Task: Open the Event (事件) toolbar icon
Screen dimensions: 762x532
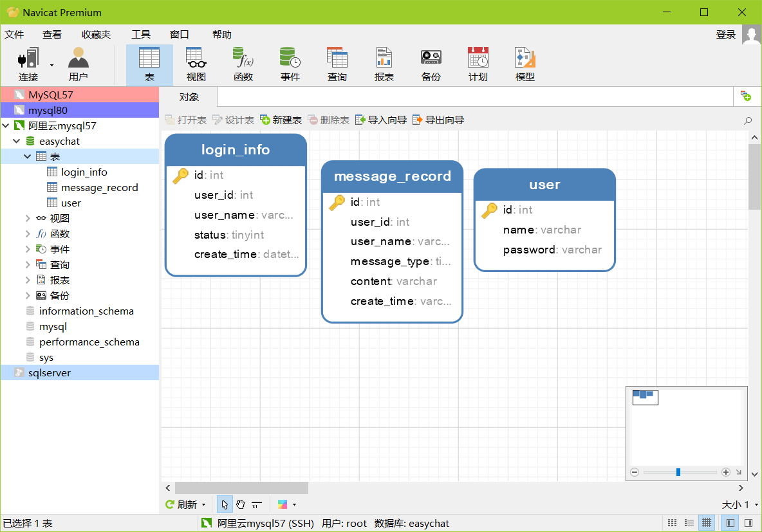Action: click(290, 64)
